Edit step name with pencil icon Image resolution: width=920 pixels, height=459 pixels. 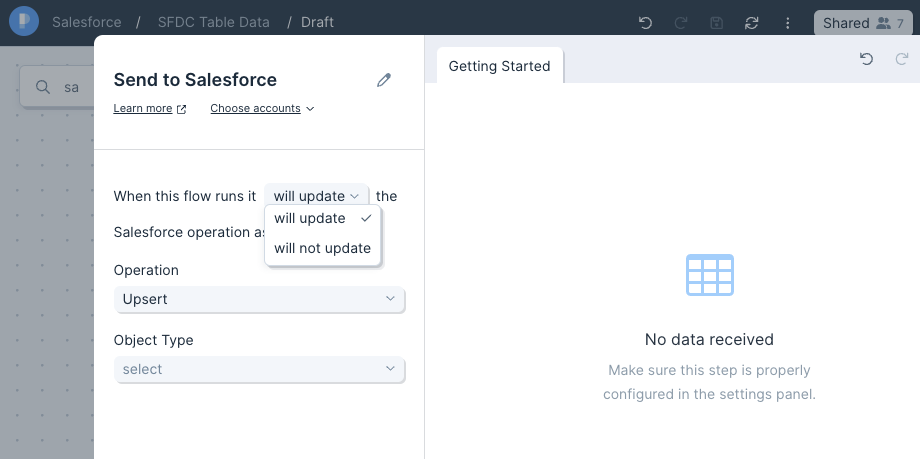(384, 80)
